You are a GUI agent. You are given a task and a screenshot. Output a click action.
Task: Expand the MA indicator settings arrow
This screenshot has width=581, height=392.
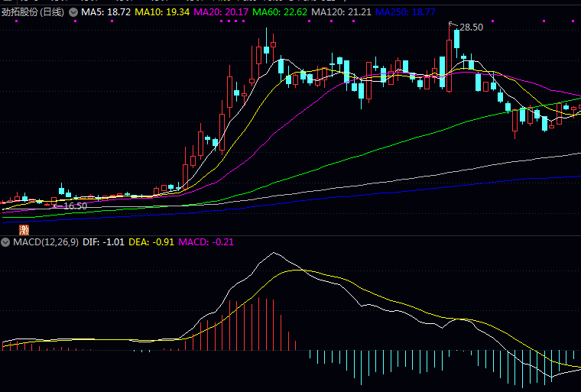(73, 13)
